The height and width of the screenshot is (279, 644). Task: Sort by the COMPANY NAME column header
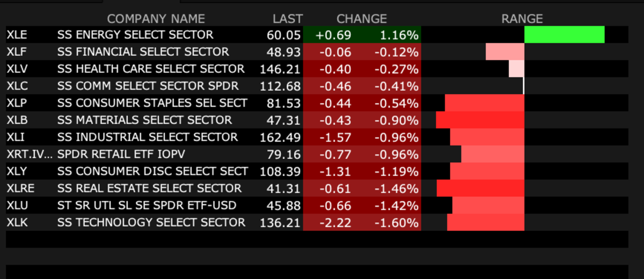(x=156, y=19)
